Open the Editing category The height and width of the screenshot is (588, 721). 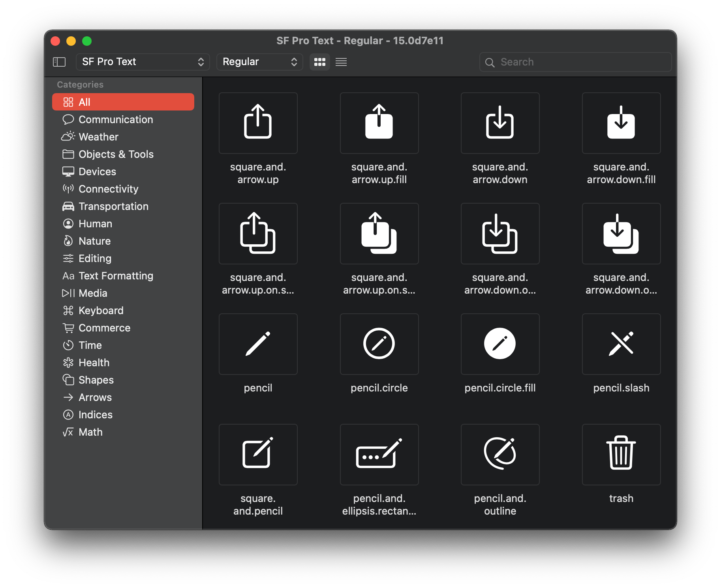tap(123, 258)
